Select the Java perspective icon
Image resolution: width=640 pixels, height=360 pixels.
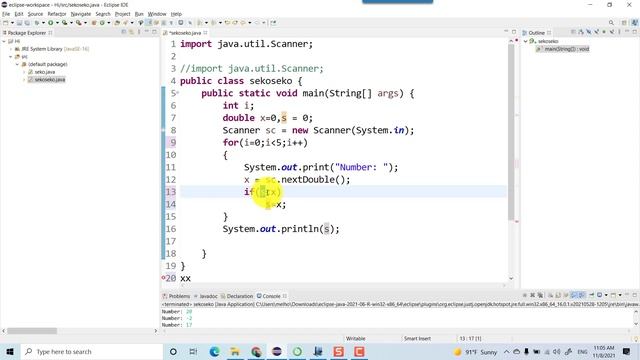coord(634,23)
